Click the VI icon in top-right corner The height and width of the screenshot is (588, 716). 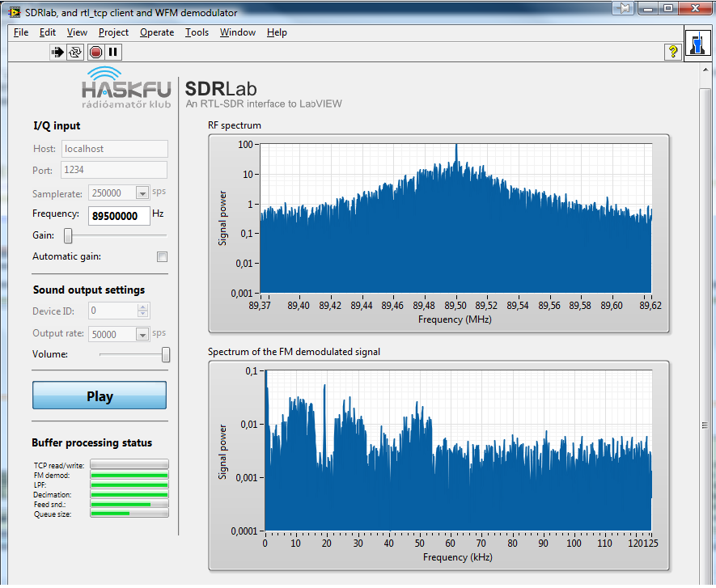click(x=697, y=44)
